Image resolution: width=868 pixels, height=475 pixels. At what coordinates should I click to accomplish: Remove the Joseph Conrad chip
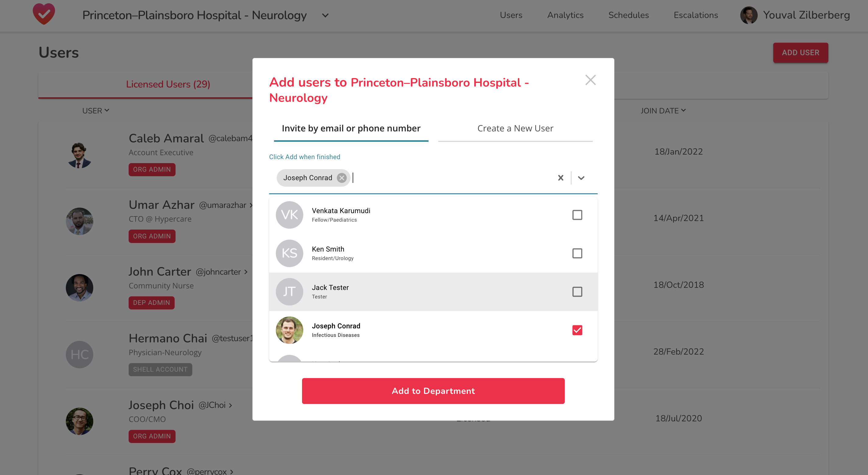pyautogui.click(x=341, y=178)
